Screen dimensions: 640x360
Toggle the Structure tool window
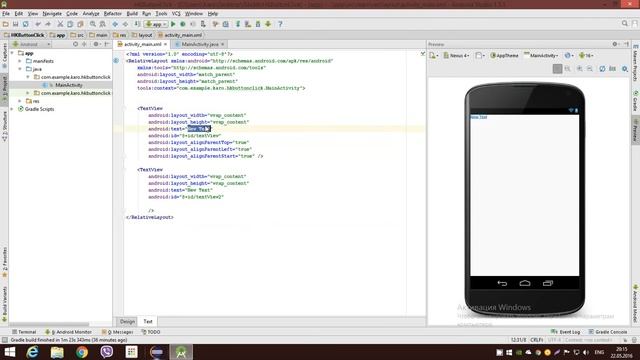(x=4, y=126)
